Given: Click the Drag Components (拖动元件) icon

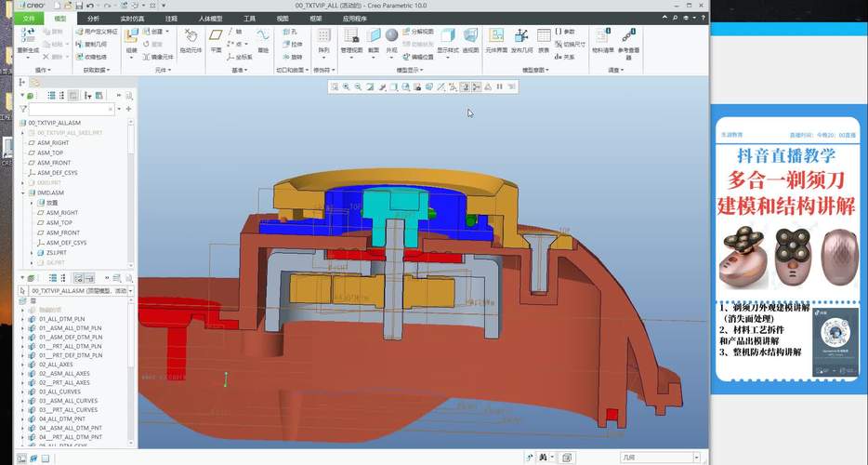Looking at the screenshot, I should point(191,36).
